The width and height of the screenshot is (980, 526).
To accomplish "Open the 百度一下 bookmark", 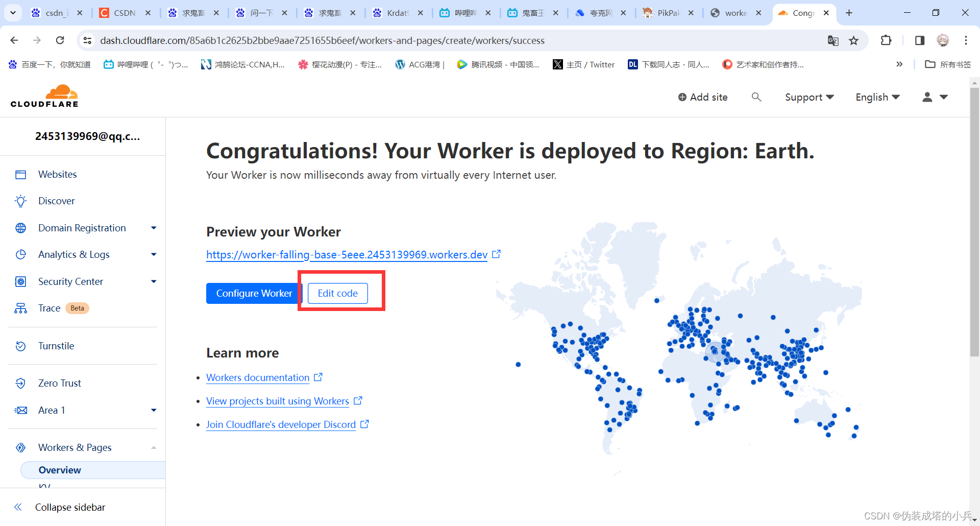I will [x=50, y=64].
